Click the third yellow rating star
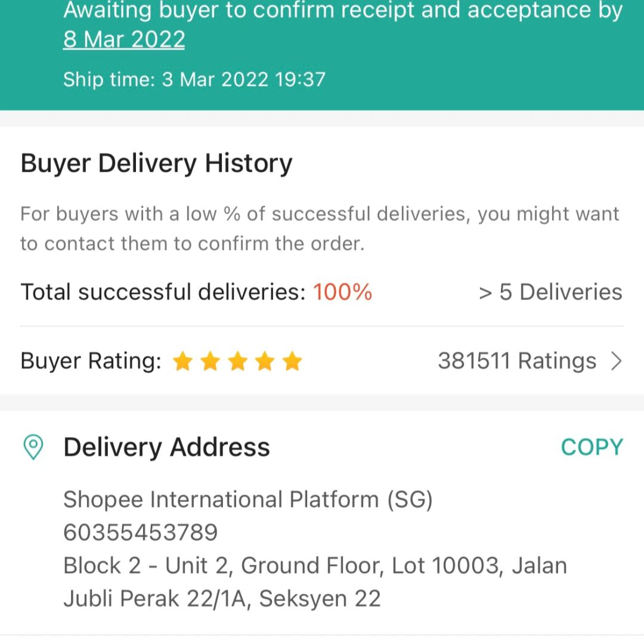644x644 pixels. [238, 361]
